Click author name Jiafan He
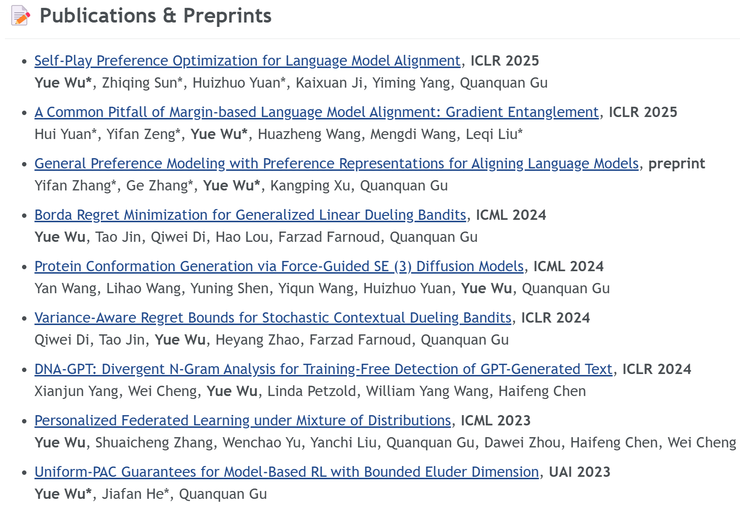Image resolution: width=740 pixels, height=514 pixels. click(135, 495)
